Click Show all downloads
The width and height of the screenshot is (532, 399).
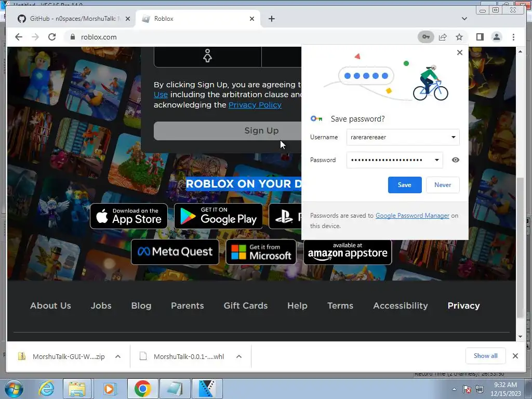tap(486, 355)
